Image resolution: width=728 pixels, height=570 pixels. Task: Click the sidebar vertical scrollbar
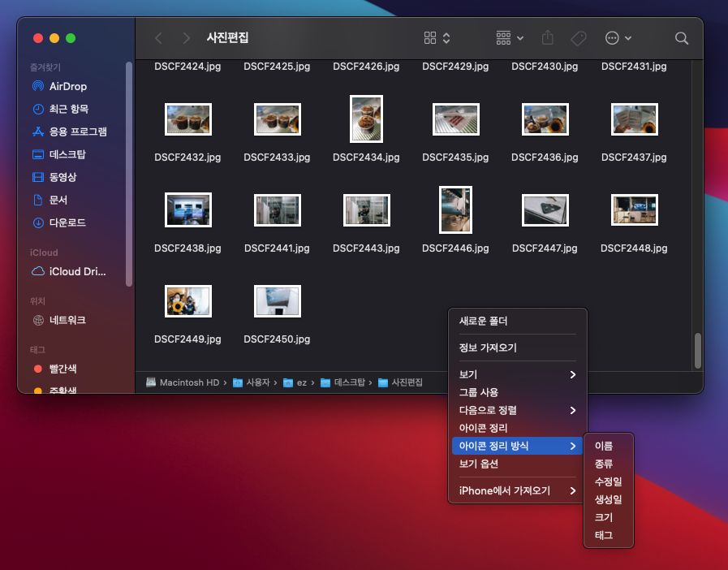click(128, 175)
